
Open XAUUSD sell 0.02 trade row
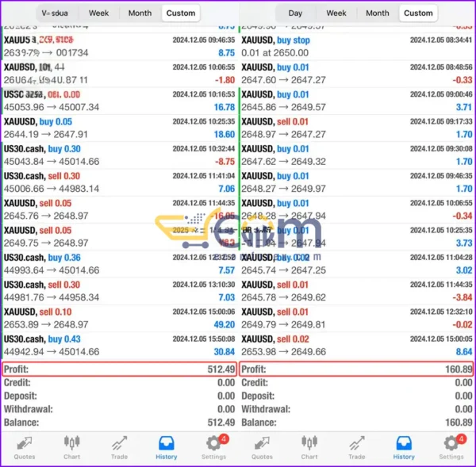pyautogui.click(x=356, y=346)
